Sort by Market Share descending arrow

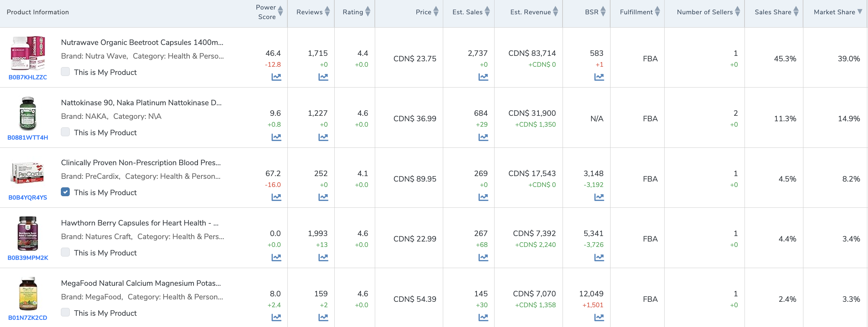click(x=860, y=12)
